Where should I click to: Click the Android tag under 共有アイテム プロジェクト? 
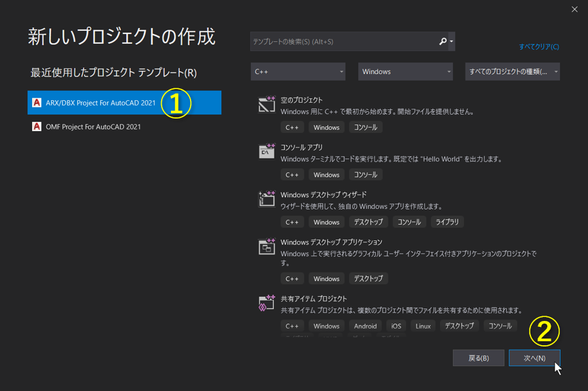(x=365, y=326)
